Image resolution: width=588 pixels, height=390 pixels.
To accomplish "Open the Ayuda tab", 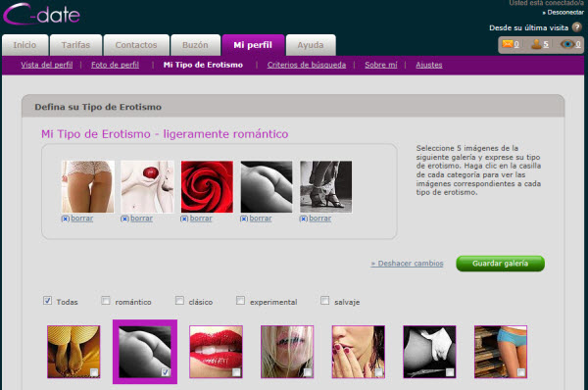I will (x=311, y=45).
